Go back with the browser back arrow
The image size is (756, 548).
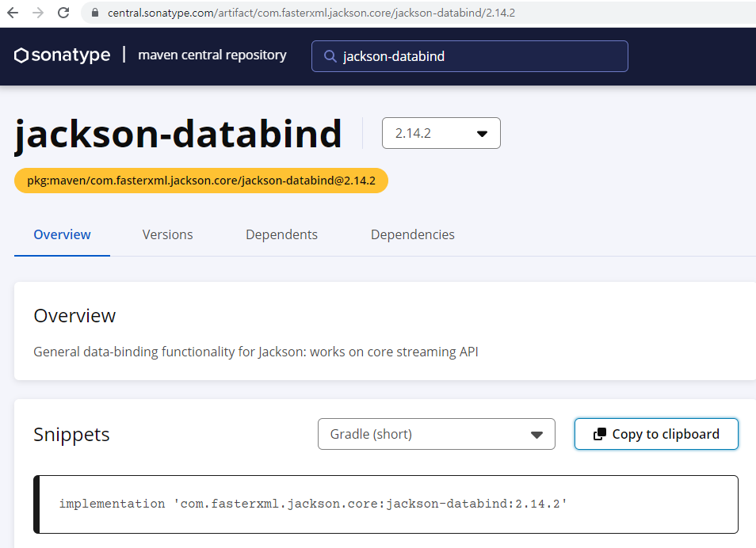click(x=13, y=13)
